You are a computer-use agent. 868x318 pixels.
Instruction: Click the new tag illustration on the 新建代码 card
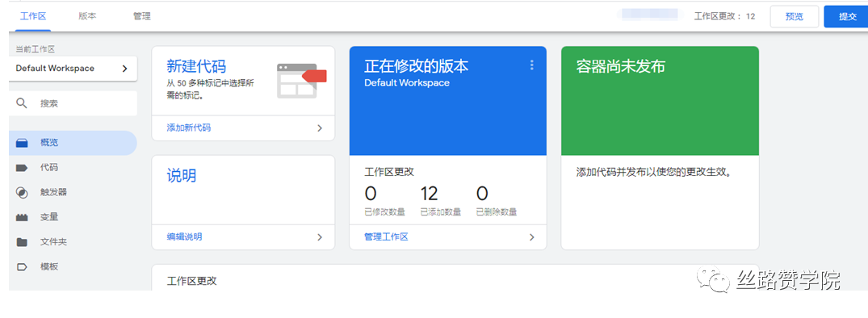pos(302,81)
